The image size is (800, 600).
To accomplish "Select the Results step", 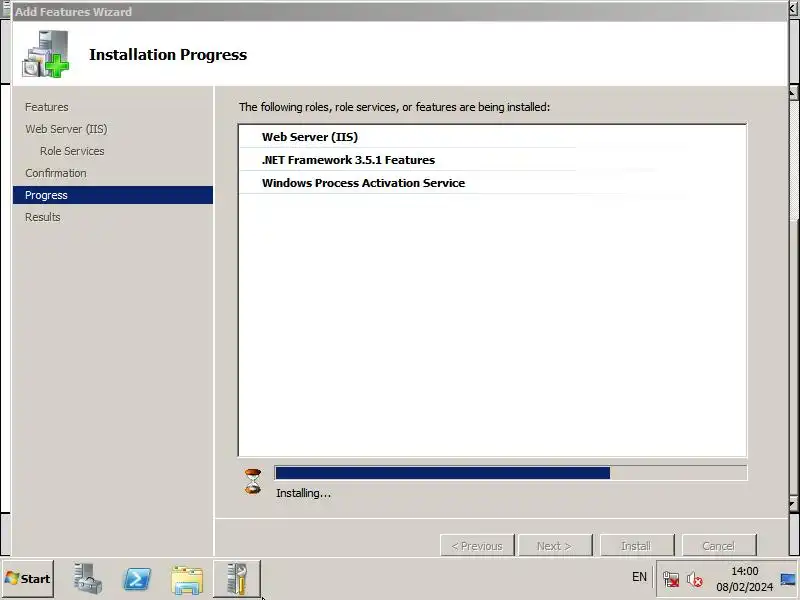I will click(x=42, y=217).
